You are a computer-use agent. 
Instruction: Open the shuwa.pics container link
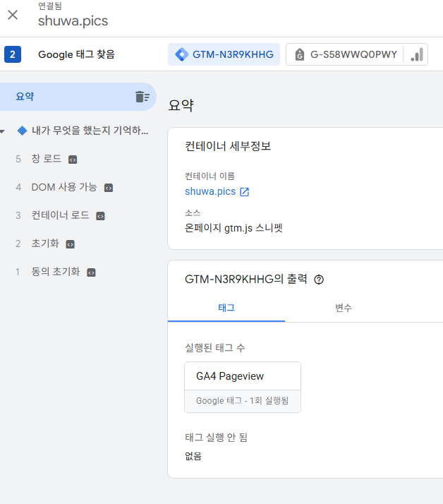point(210,191)
